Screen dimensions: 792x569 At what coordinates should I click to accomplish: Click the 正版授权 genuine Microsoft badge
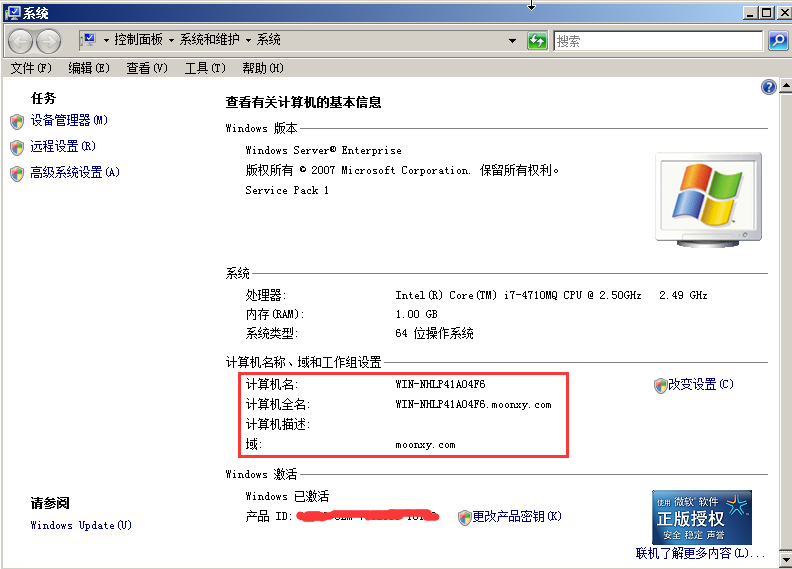tap(702, 517)
